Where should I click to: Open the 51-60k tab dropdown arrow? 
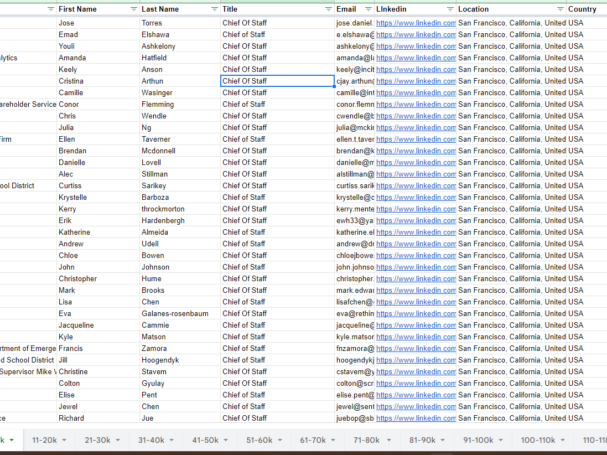click(281, 440)
